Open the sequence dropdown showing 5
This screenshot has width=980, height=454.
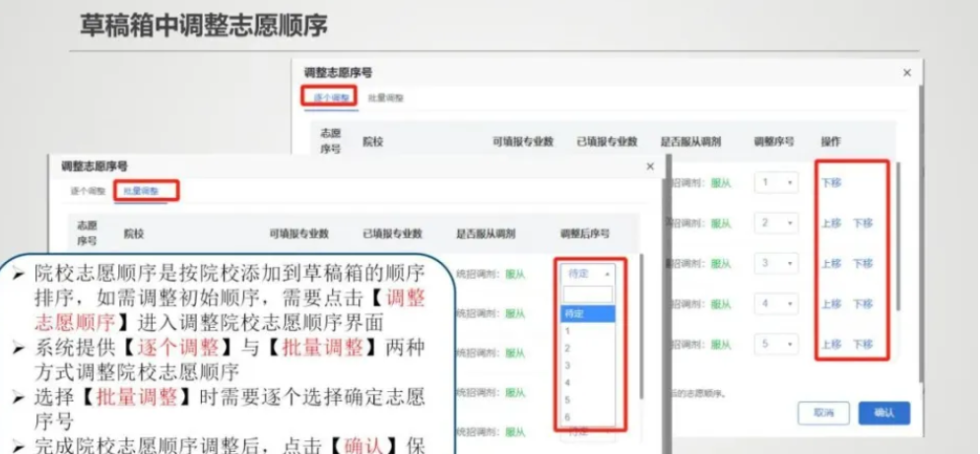(x=777, y=345)
